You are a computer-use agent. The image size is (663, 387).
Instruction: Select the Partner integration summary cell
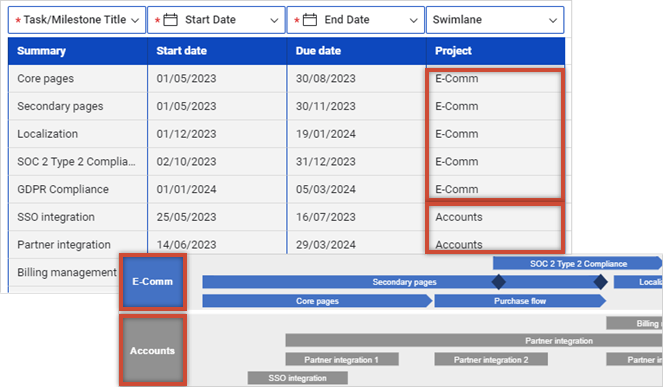78,245
